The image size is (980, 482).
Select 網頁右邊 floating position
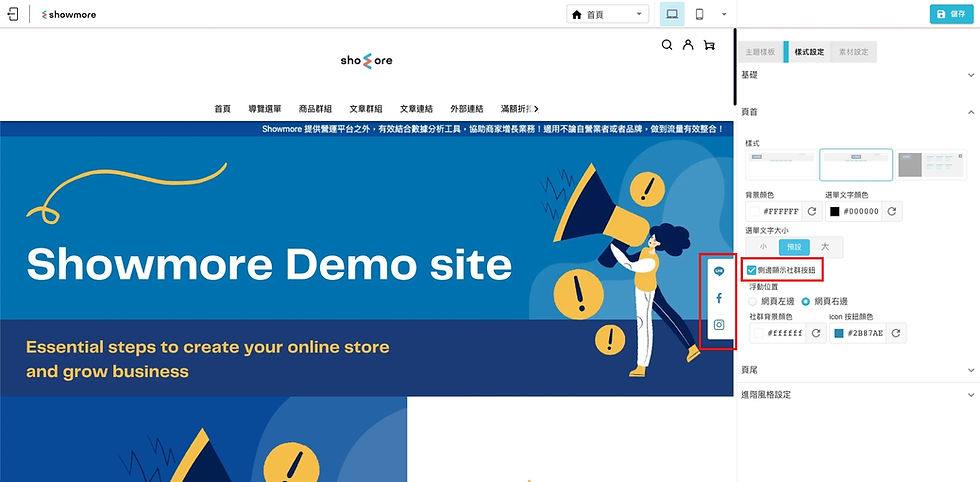click(806, 301)
